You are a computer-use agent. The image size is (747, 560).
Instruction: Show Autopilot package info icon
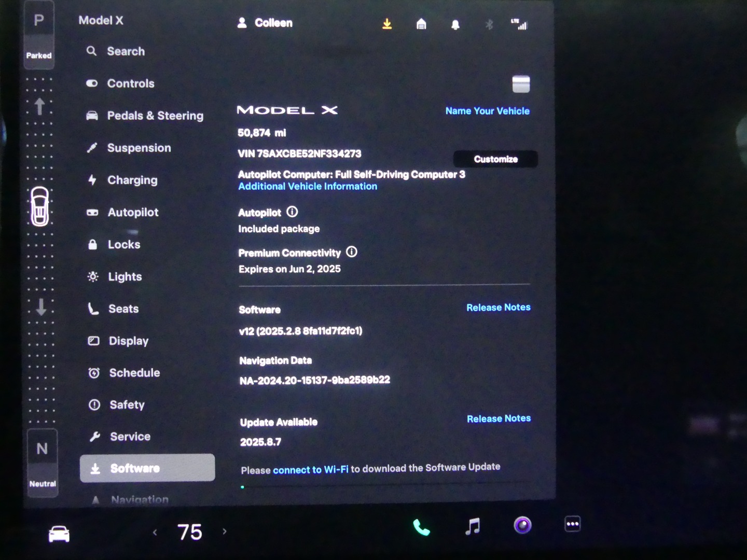293,212
